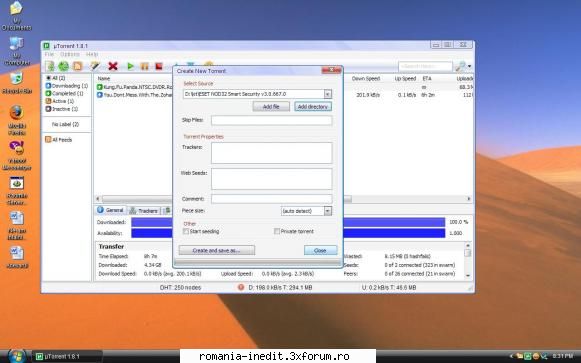Image resolution: width=581 pixels, height=363 pixels.
Task: Click the Add Torrent toolbar icon
Action: pyautogui.click(x=50, y=66)
